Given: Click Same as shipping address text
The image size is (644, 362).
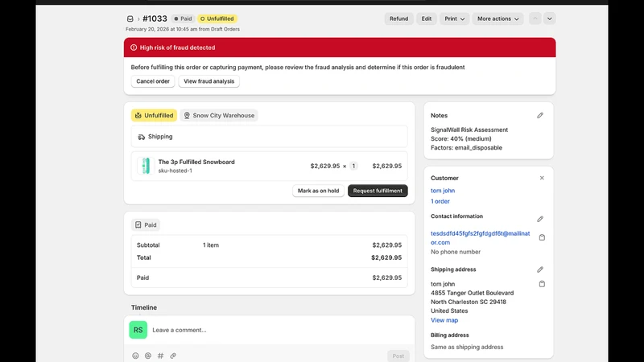Looking at the screenshot, I should tap(467, 348).
